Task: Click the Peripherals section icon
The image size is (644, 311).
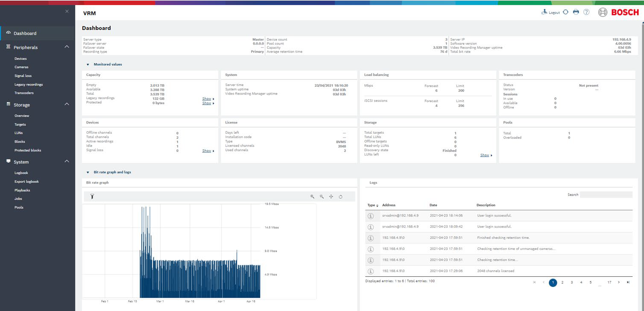Action: tap(8, 47)
